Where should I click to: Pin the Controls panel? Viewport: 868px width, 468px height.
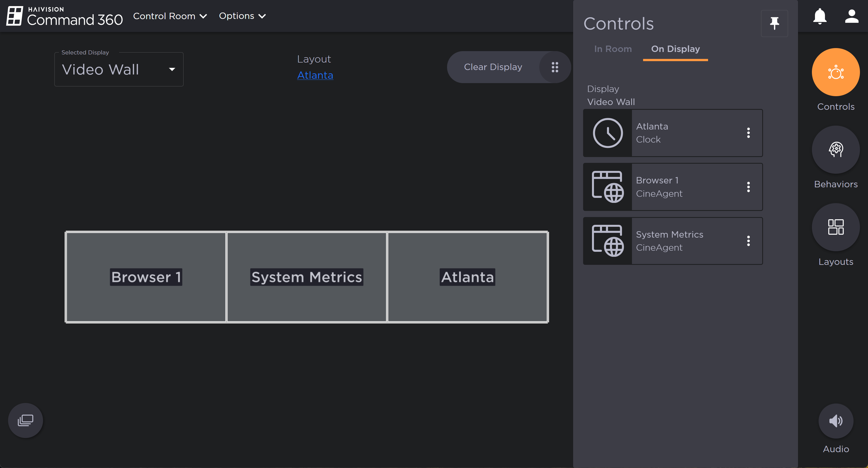tap(774, 23)
